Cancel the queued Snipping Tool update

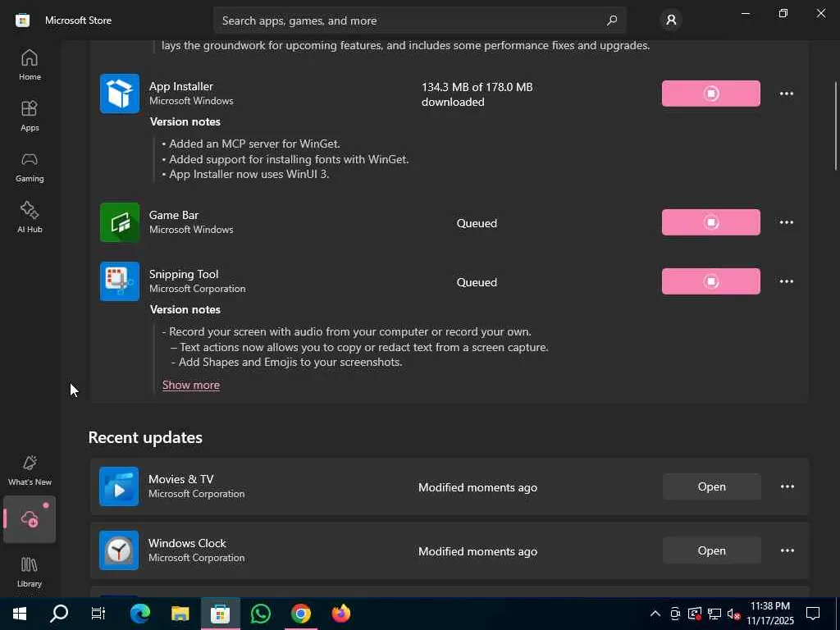pyautogui.click(x=711, y=281)
